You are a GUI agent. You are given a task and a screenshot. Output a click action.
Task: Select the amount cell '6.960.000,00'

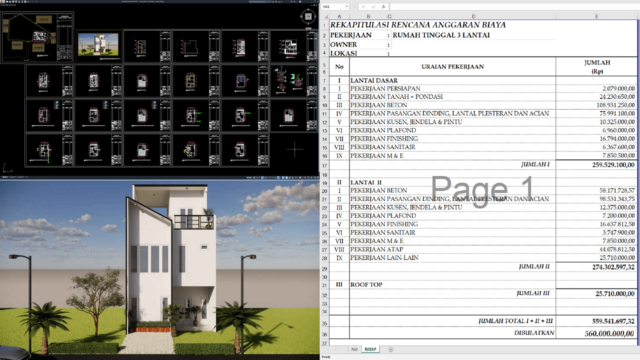(618, 130)
